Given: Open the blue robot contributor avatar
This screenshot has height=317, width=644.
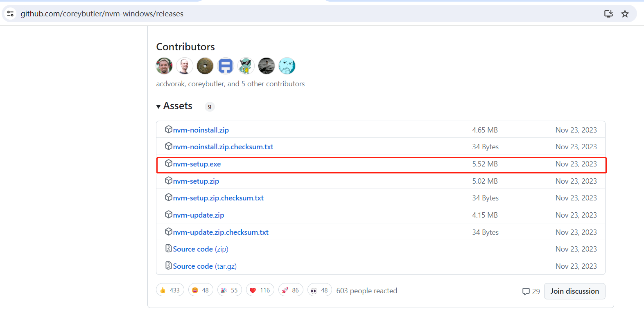Looking at the screenshot, I should point(226,66).
